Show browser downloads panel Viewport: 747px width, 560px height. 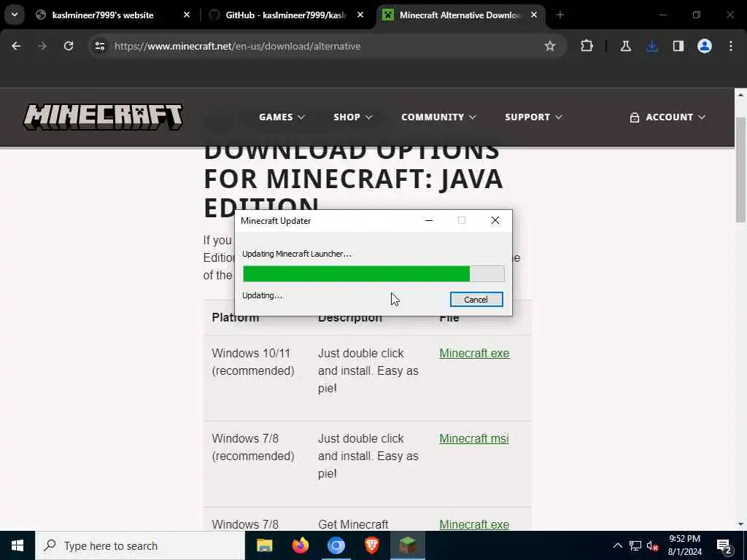pyautogui.click(x=652, y=46)
